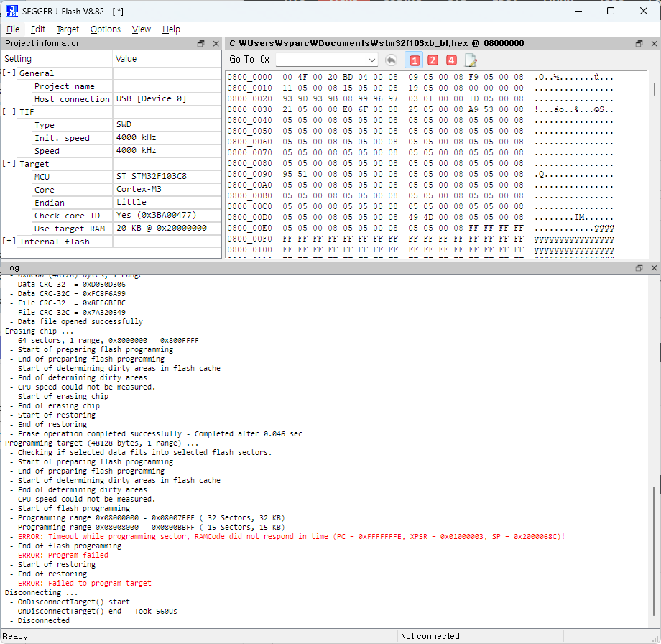This screenshot has width=661, height=644.
Task: Click the edit data file icon
Action: [471, 60]
